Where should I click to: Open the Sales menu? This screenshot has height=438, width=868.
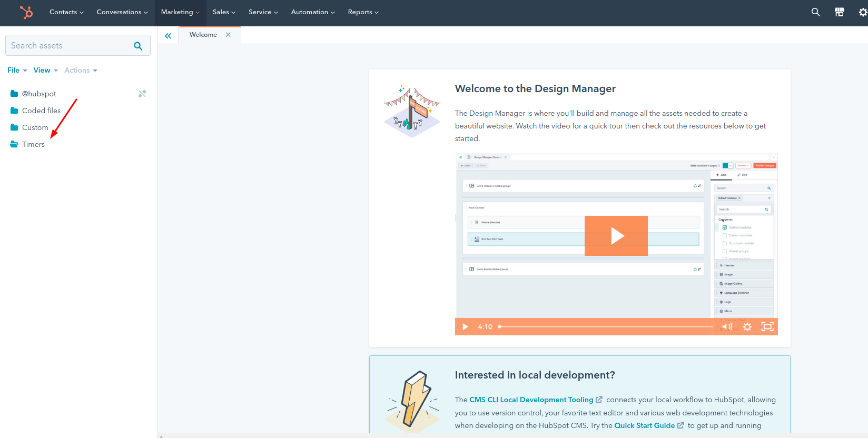pyautogui.click(x=224, y=12)
